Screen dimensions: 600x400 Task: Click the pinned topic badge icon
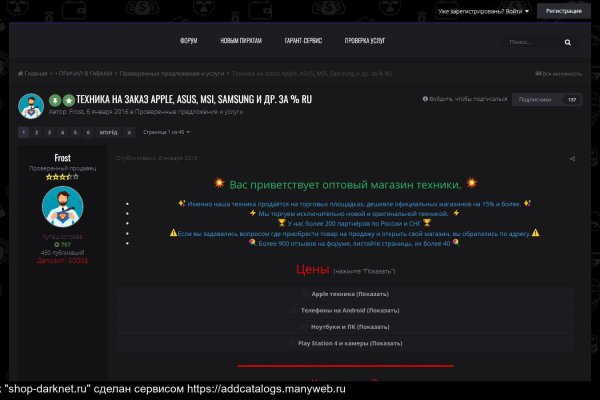(55, 100)
